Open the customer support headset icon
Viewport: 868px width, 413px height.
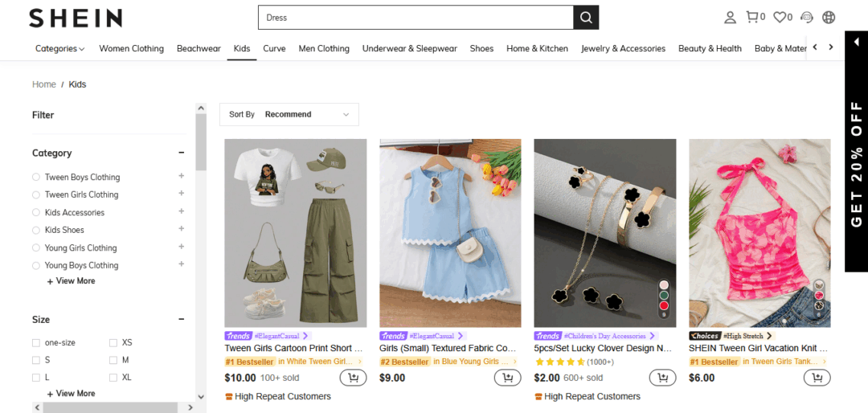point(807,17)
